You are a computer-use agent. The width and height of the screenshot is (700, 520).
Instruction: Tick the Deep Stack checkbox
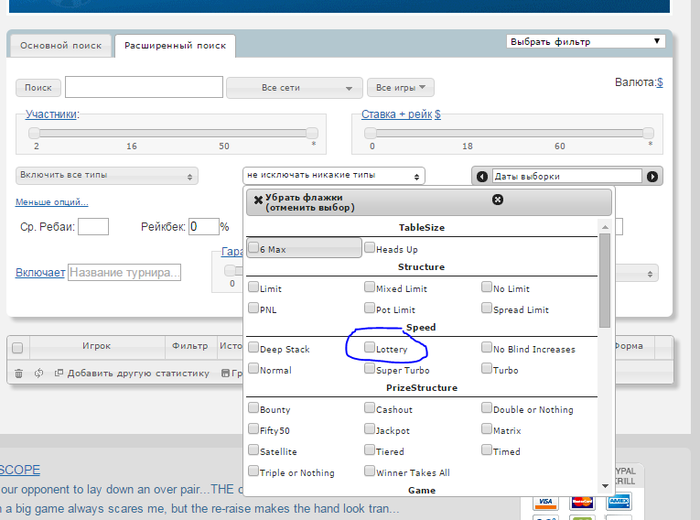coord(254,347)
